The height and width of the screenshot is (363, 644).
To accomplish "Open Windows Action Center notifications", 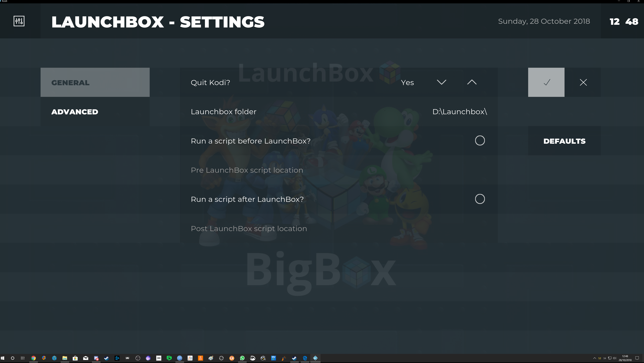I will click(x=637, y=358).
